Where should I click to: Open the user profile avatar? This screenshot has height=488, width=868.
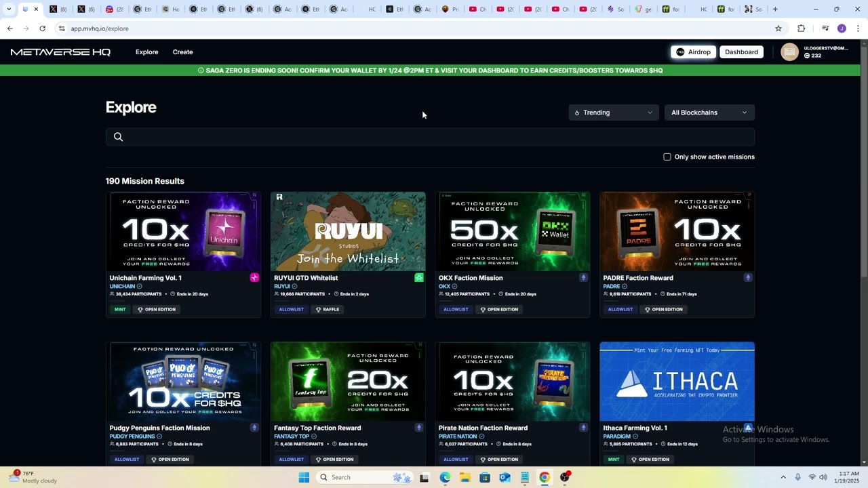pyautogui.click(x=789, y=52)
